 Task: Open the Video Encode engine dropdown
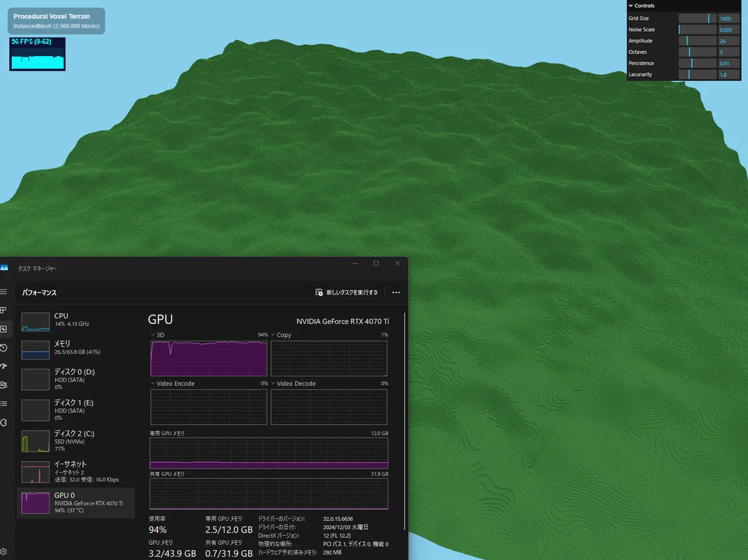(153, 384)
